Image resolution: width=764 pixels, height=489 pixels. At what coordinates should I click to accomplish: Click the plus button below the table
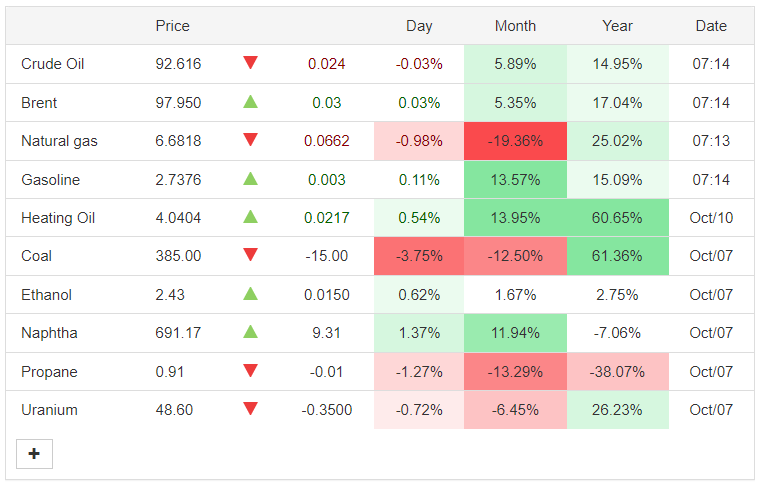[34, 454]
